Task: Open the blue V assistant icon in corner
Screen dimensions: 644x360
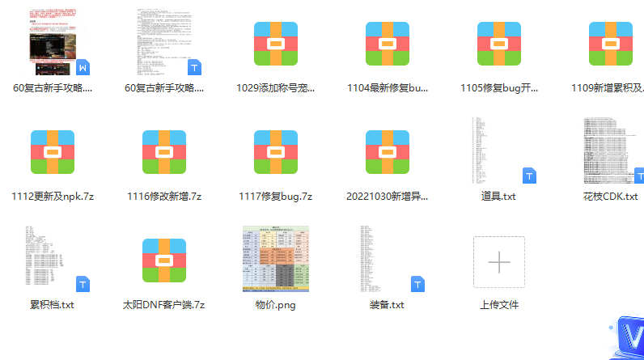Action: (629, 338)
